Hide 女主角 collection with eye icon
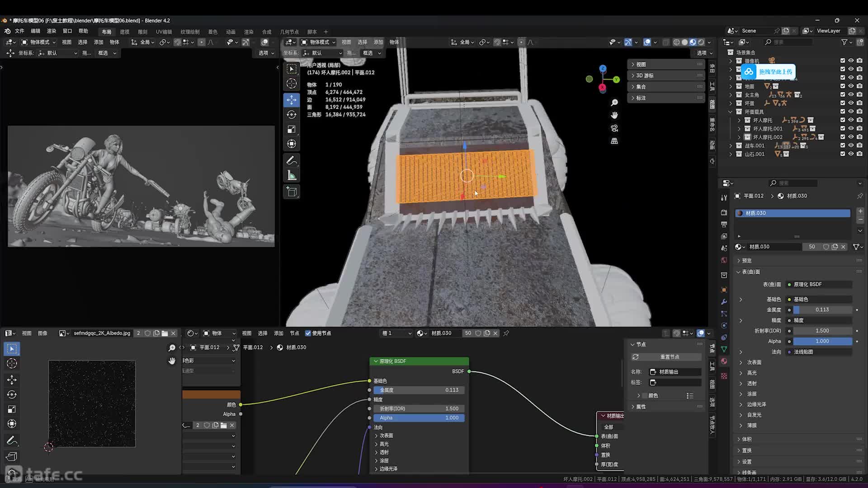Image resolution: width=868 pixels, height=488 pixels. 851,94
